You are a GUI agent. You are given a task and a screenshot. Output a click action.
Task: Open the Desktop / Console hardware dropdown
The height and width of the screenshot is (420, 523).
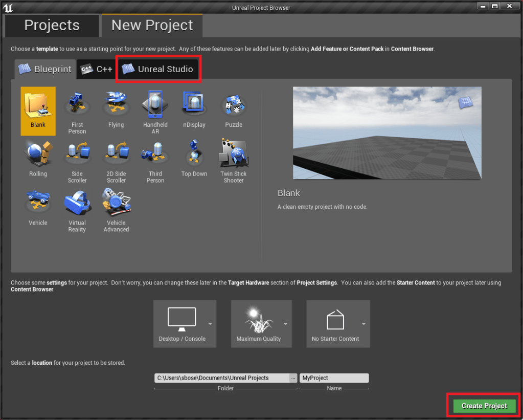[x=185, y=323]
